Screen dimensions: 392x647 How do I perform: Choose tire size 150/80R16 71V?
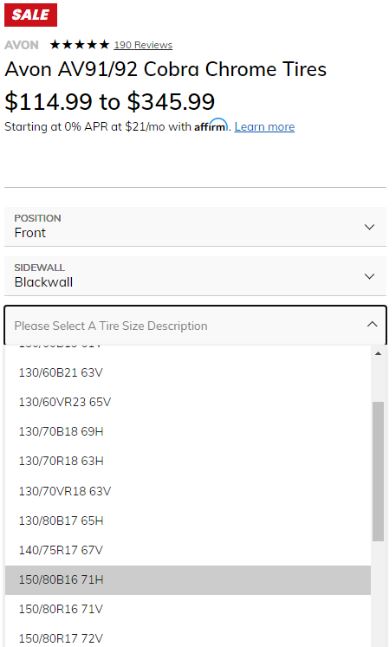click(188, 609)
